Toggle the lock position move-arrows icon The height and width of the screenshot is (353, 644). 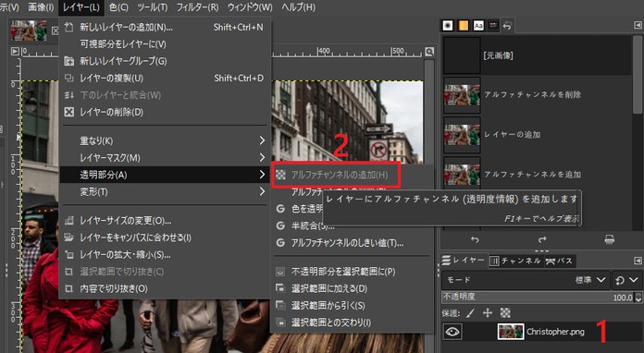tap(488, 313)
